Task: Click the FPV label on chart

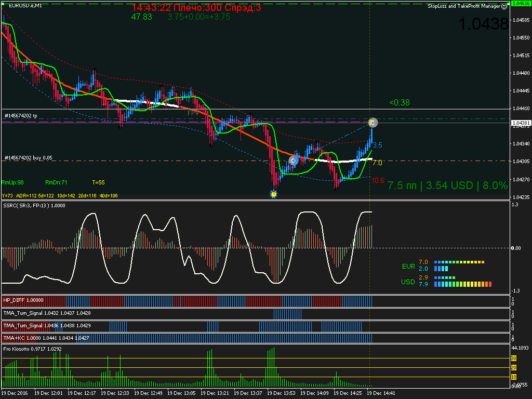Action: pos(193,113)
